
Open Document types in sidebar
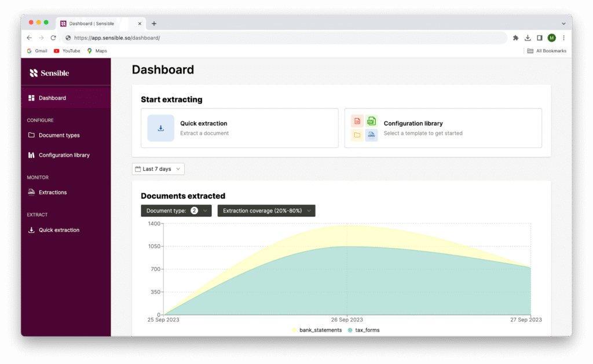tap(58, 135)
